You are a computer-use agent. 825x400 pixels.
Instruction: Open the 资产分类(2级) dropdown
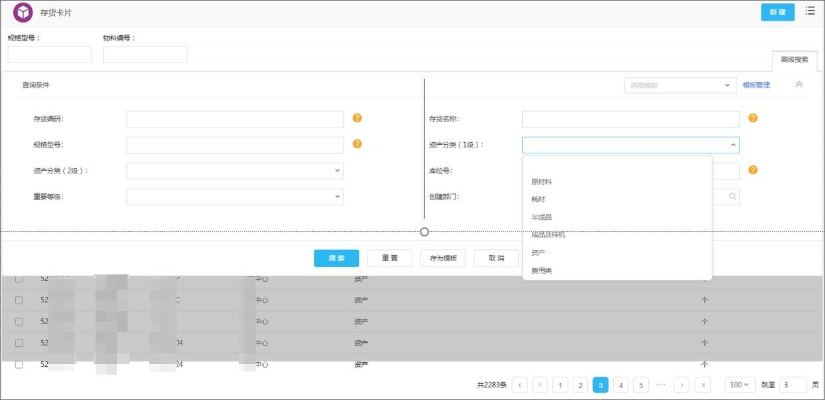pos(235,171)
